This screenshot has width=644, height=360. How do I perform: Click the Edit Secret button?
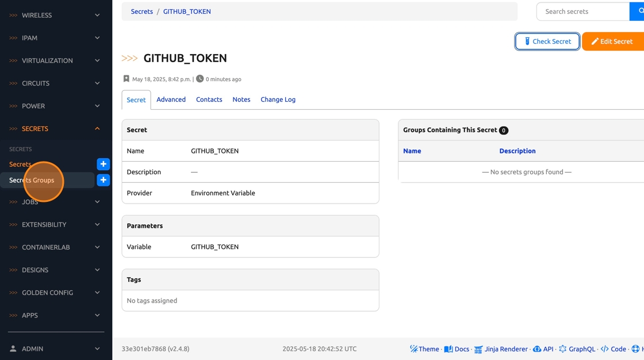pos(613,41)
